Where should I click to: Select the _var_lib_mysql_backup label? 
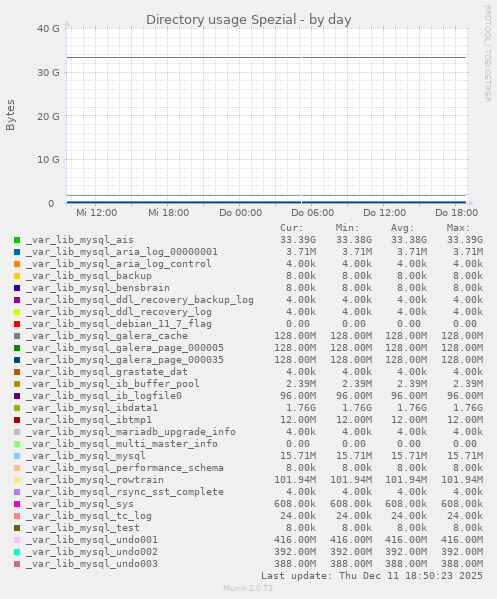[89, 276]
